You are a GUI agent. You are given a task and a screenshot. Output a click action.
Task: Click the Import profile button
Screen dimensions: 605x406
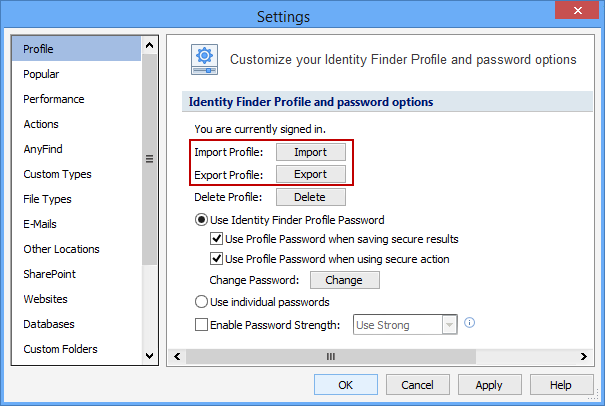(x=310, y=152)
